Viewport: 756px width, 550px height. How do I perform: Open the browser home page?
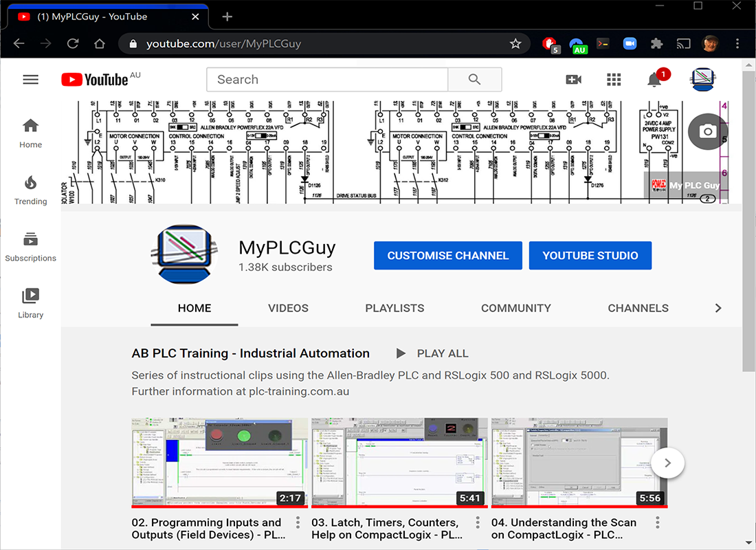[x=100, y=44]
